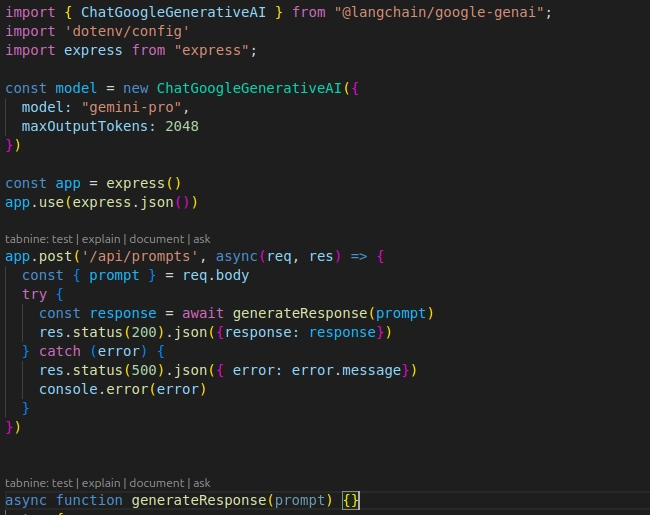The image size is (650, 515).
Task: Click the console.error call
Action: [x=122, y=389]
